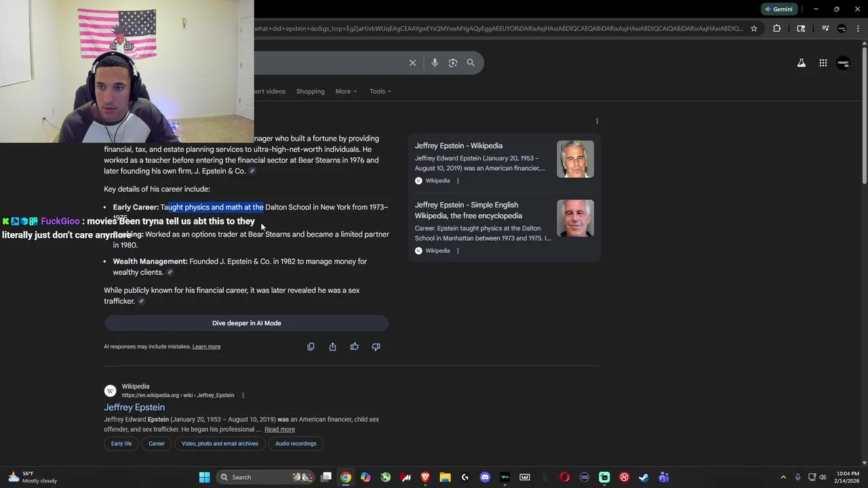
Task: Open Google Lens image search
Action: coord(452,62)
